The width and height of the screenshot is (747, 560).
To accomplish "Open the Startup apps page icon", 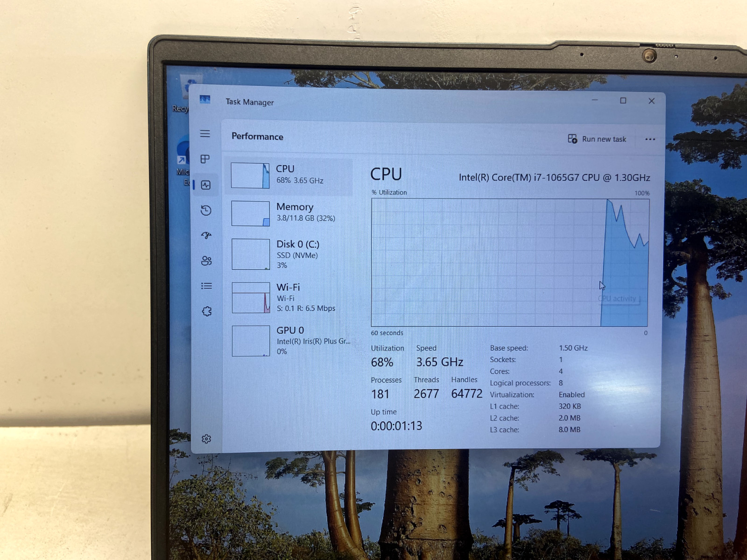I will click(206, 235).
